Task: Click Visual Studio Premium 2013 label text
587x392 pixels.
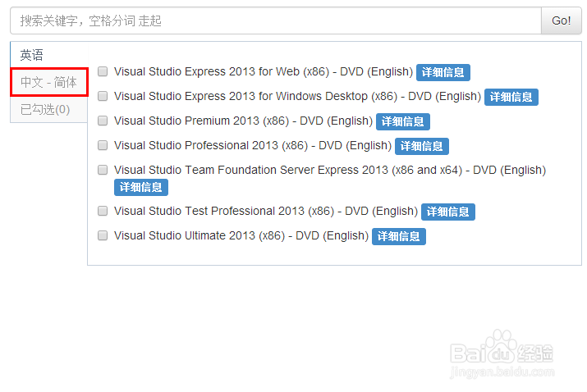Action: click(x=243, y=121)
